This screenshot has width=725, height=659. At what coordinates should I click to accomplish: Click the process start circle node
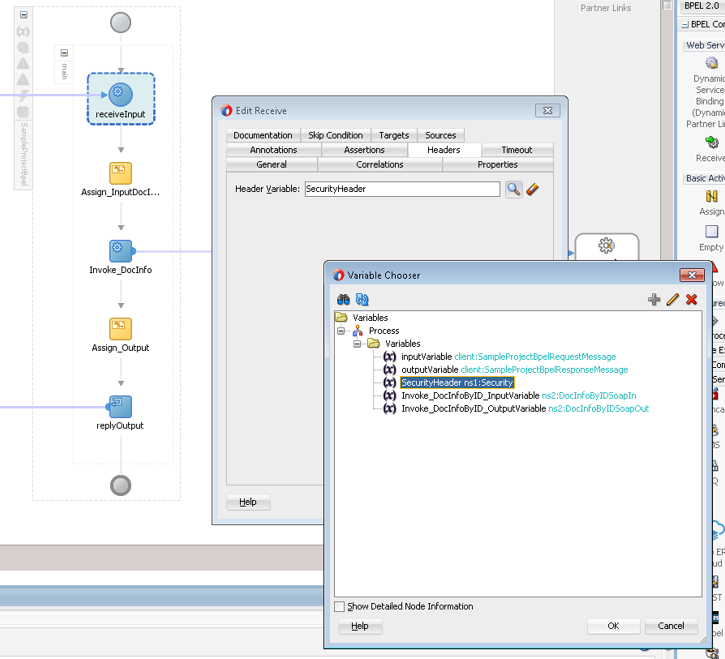tap(120, 22)
